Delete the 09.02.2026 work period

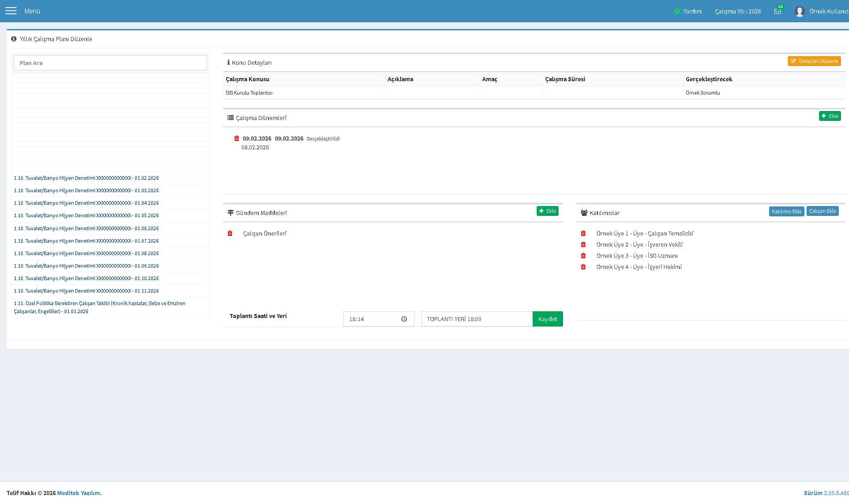237,138
